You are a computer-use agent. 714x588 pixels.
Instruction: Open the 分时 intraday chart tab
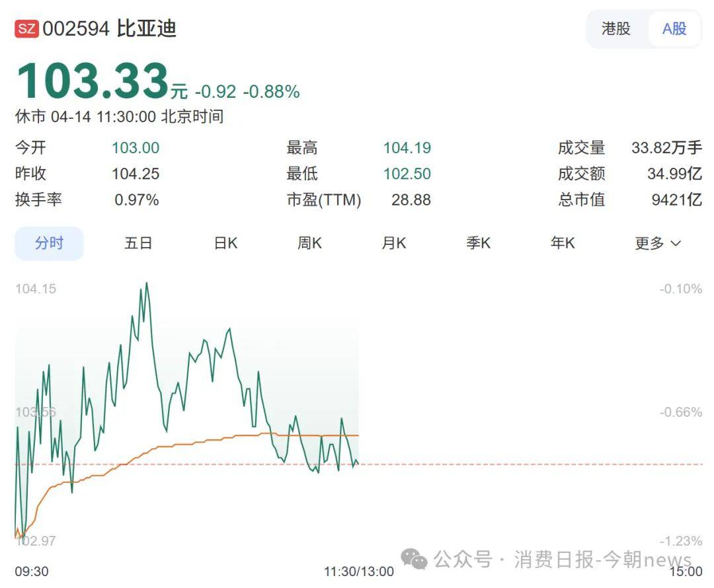click(x=49, y=243)
